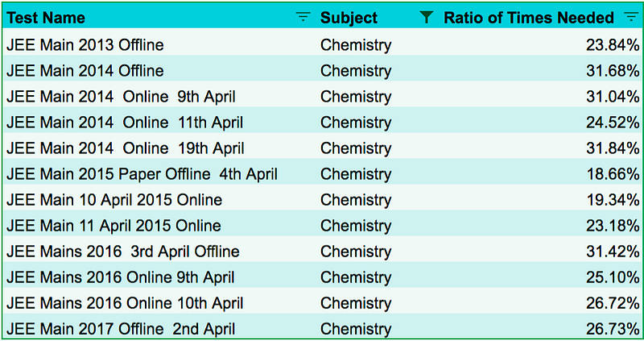This screenshot has height=341, width=644.
Task: Open the Ratio of Times Needed filter
Action: [x=630, y=17]
